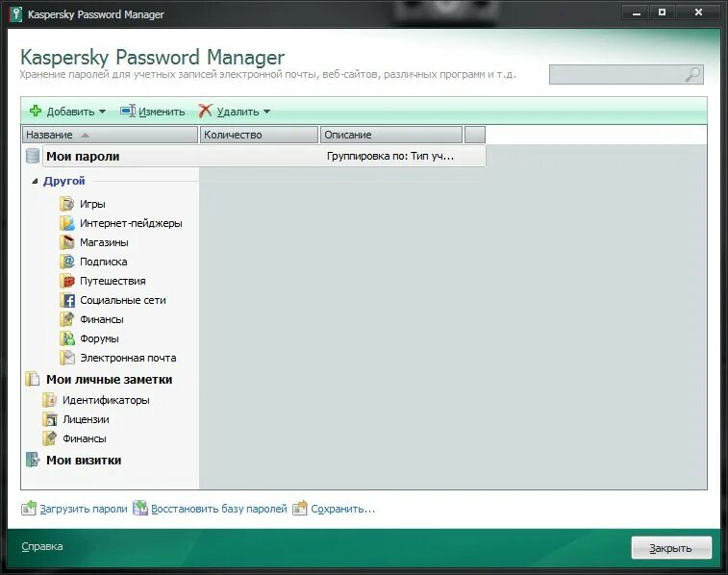Open the Справка help link
This screenshot has height=575, width=728.
tap(42, 546)
